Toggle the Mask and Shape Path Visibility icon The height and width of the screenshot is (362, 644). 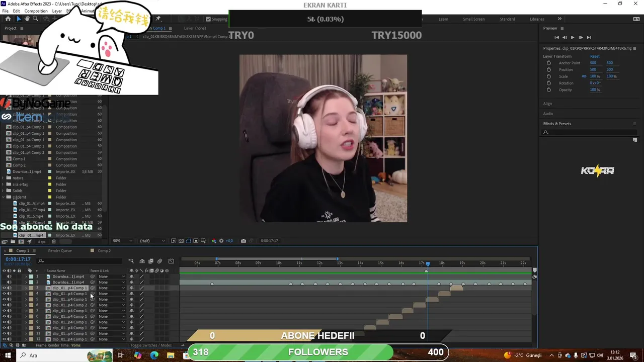point(189,241)
